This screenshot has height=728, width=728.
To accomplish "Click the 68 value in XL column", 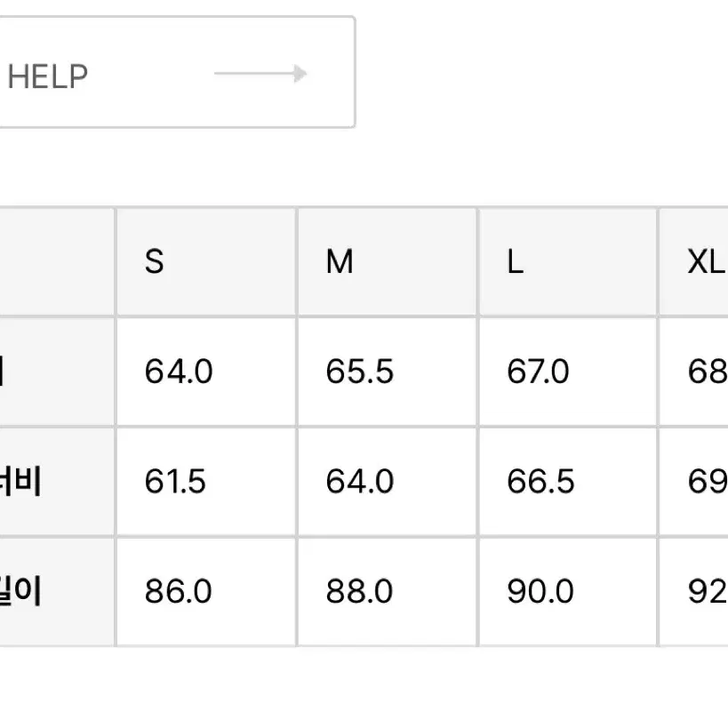I will (x=708, y=372).
